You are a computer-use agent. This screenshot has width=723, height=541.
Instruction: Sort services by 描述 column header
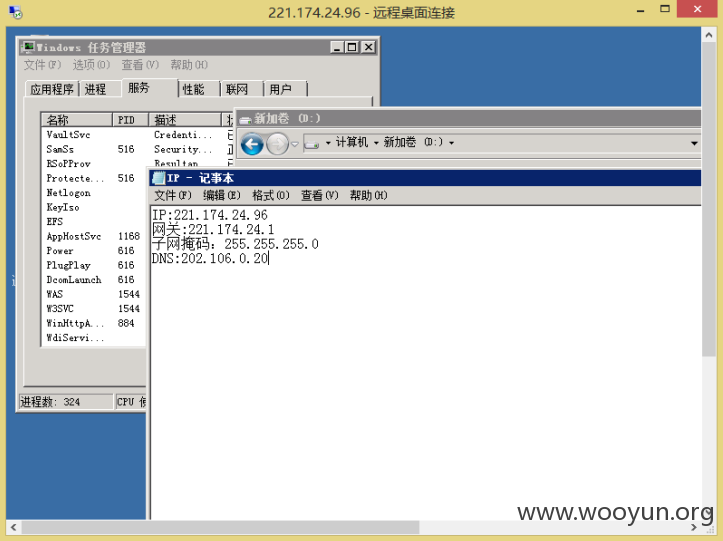coord(185,120)
